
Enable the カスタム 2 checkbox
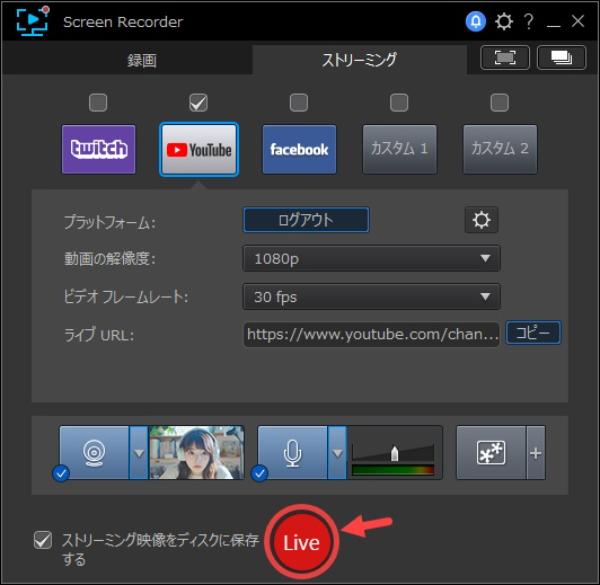click(500, 103)
